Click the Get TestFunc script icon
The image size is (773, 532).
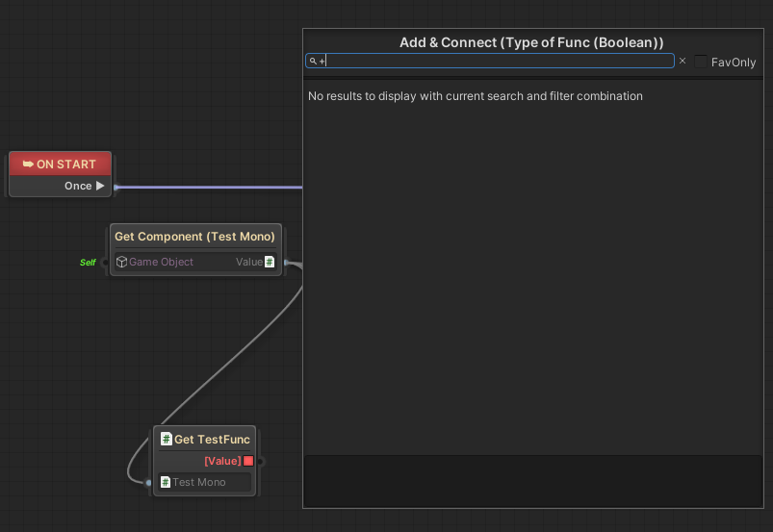[166, 440]
